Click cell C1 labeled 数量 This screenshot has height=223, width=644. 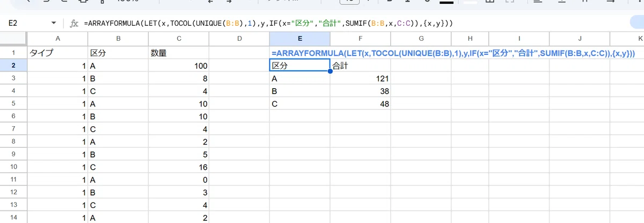pos(179,53)
